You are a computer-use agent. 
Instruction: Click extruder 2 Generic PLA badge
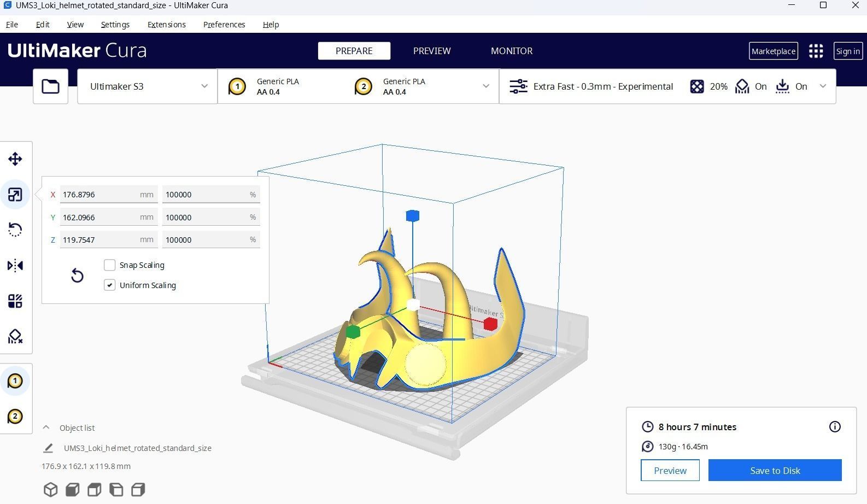[364, 86]
